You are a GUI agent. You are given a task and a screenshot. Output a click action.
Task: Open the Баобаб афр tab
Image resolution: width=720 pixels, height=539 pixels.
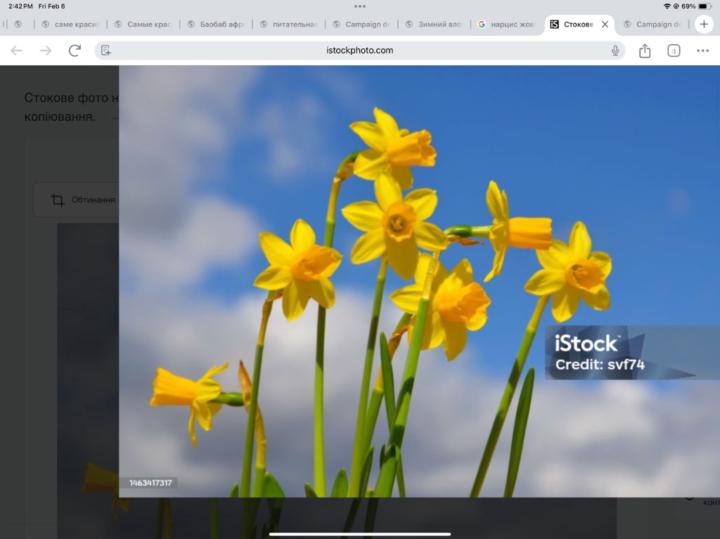pos(216,24)
